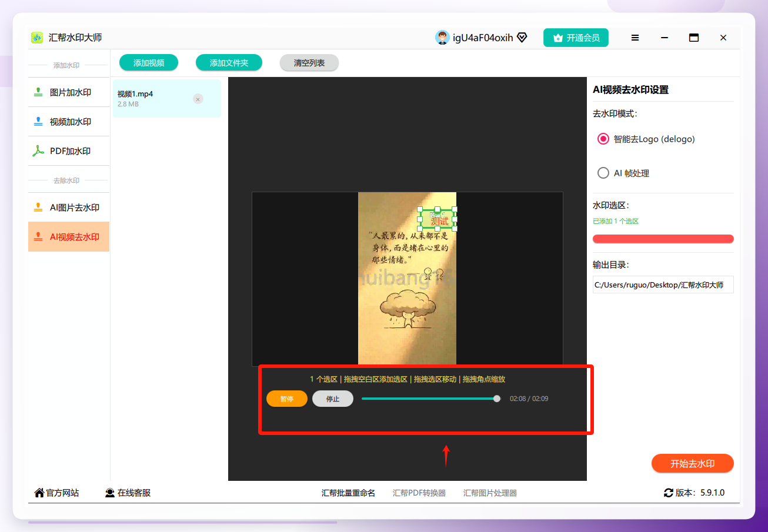This screenshot has width=768, height=532.
Task: Click the 2.8 MB file size text
Action: [128, 104]
